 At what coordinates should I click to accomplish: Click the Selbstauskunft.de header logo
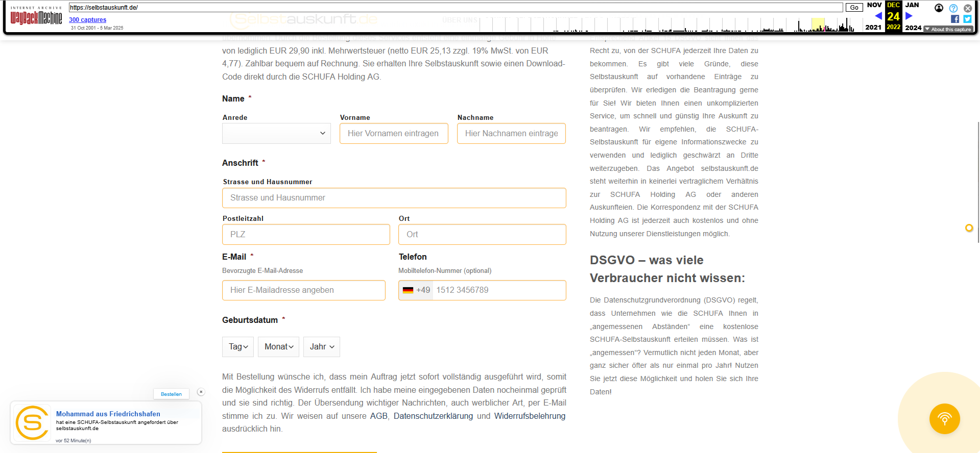(x=304, y=19)
